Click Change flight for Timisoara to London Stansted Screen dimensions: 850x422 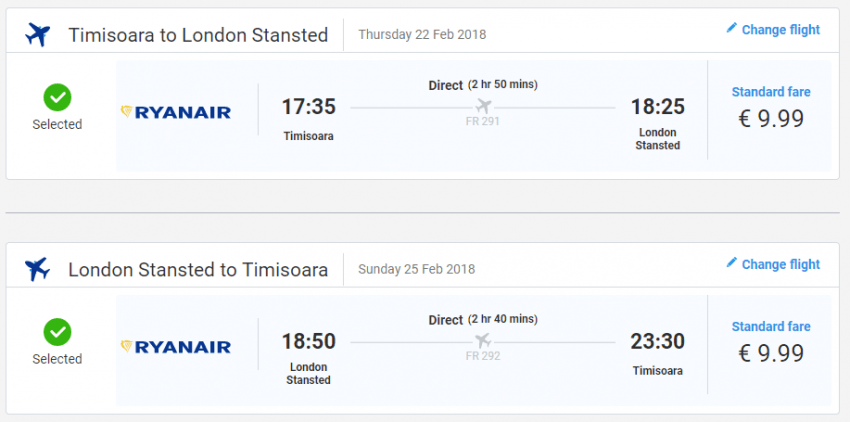780,30
